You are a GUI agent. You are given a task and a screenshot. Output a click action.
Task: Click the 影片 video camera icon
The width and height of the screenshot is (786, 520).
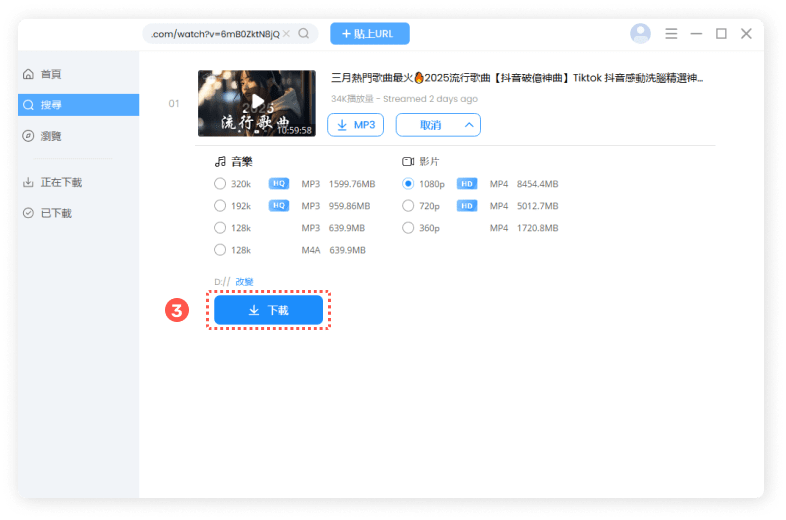click(x=408, y=161)
